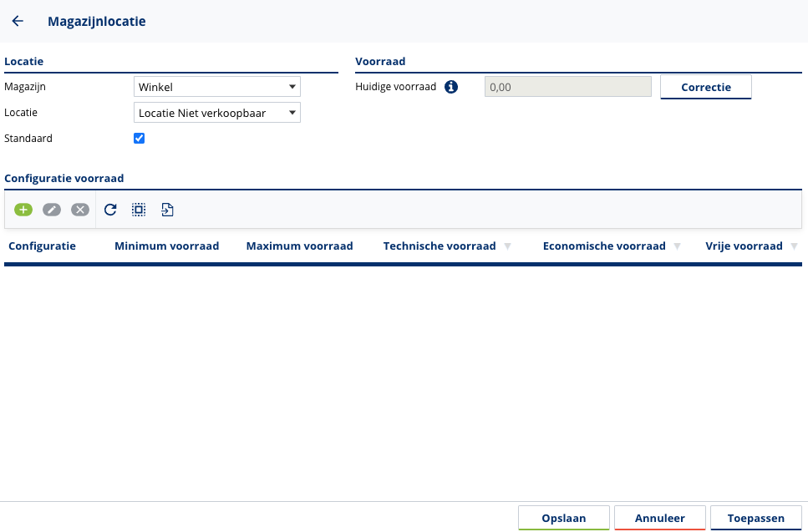This screenshot has height=532, width=808.
Task: Open the Locatie dropdown
Action: click(216, 113)
